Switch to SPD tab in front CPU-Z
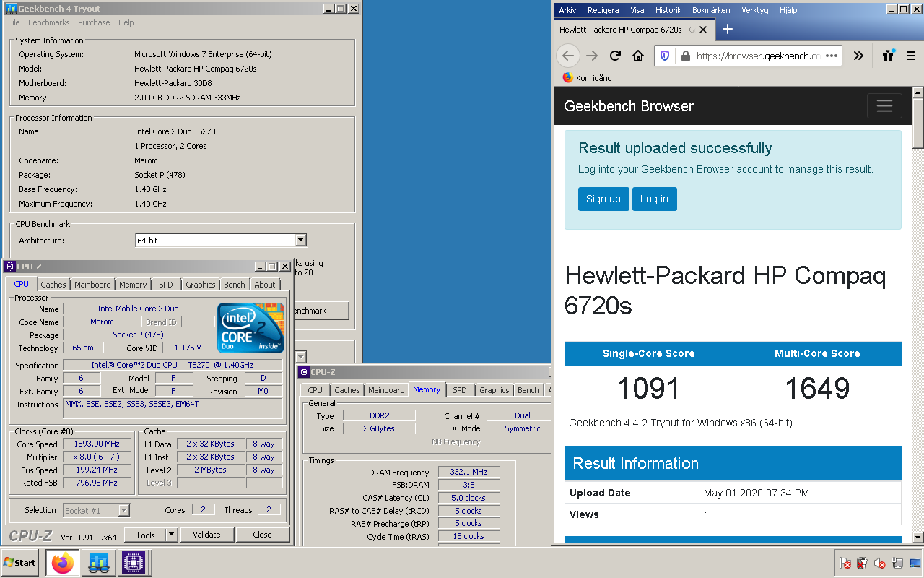Viewport: 924px width, 578px height. (x=166, y=285)
